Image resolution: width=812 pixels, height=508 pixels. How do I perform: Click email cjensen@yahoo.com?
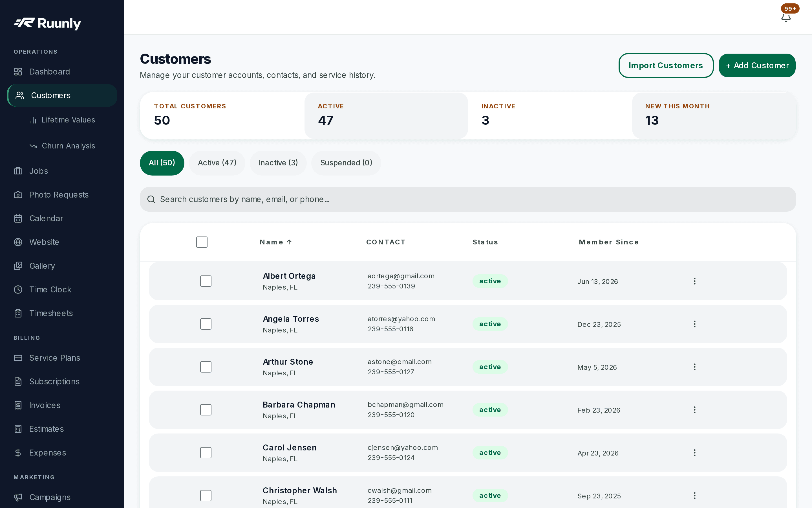(403, 448)
